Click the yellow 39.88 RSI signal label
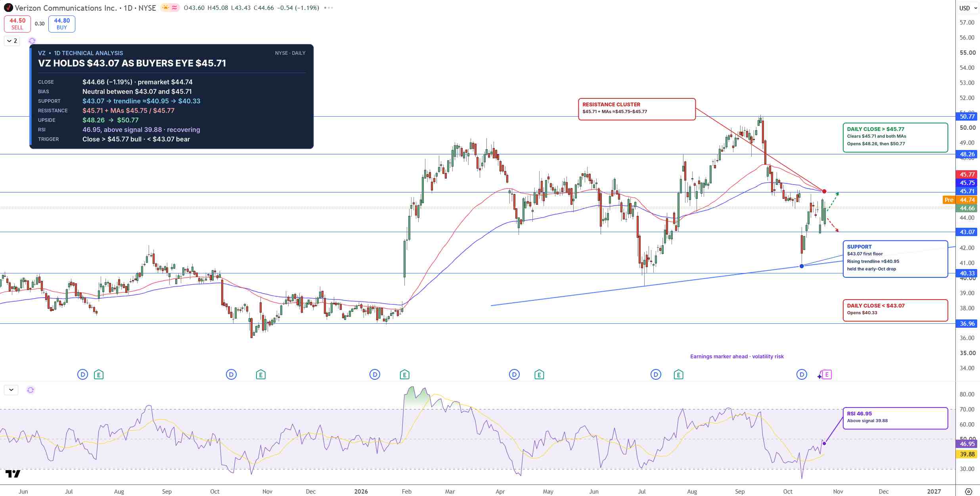Viewport: 980px width, 496px height. [967, 454]
